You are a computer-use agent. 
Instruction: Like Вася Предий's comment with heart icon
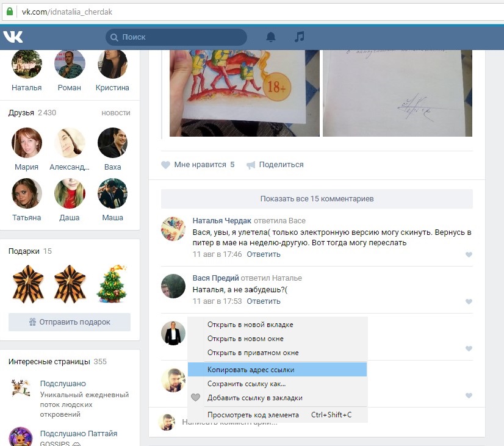[469, 301]
